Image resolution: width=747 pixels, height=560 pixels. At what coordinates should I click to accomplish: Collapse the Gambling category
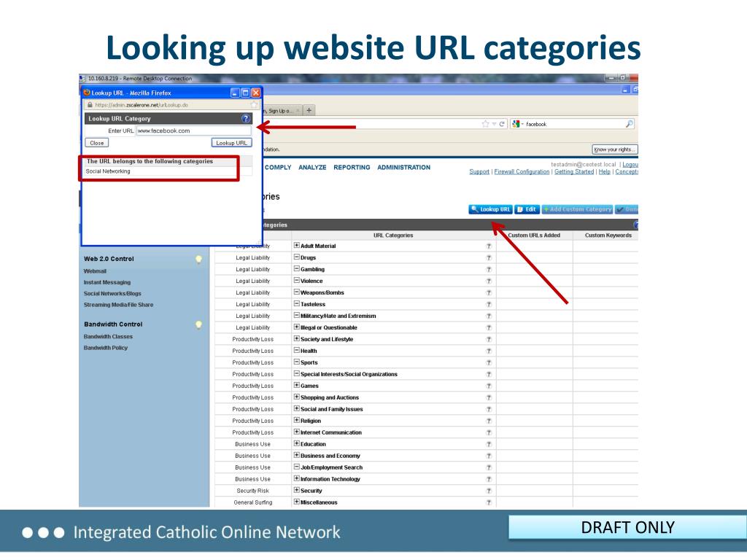[297, 269]
